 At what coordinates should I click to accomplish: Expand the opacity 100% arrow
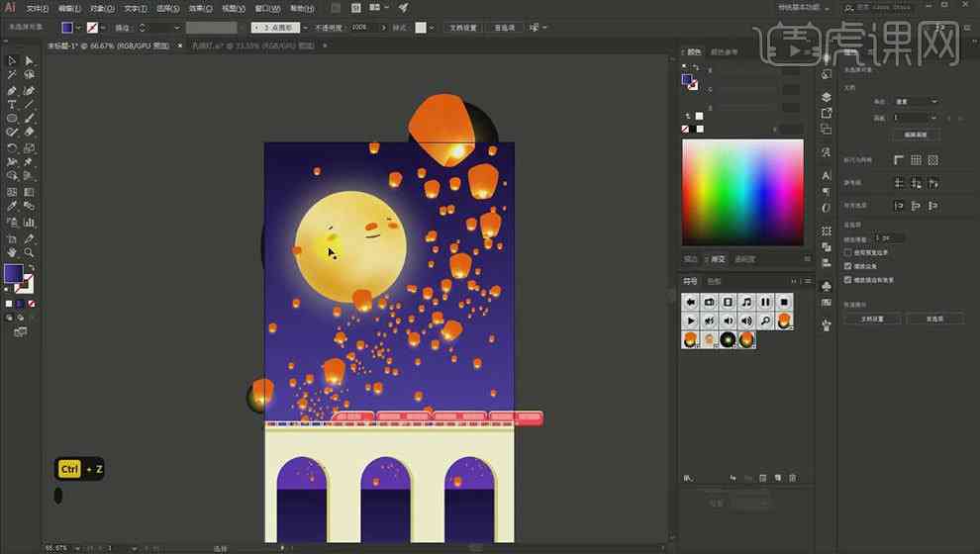pyautogui.click(x=383, y=28)
